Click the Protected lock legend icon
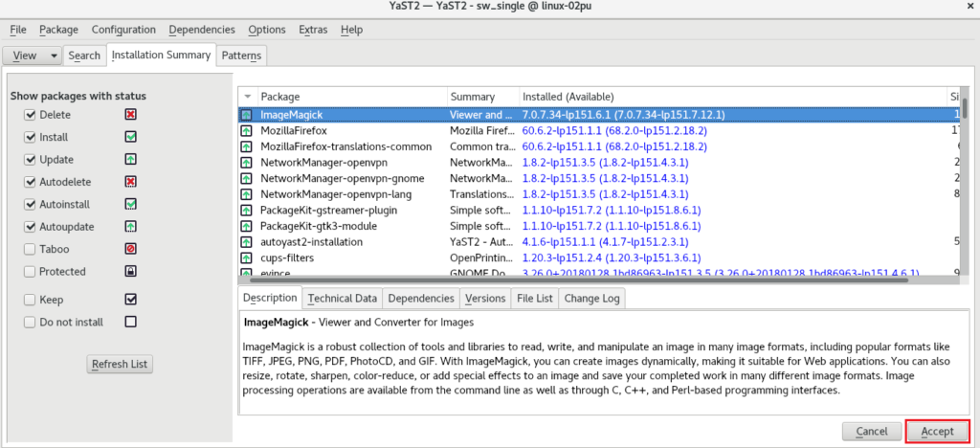The height and width of the screenshot is (448, 980). click(130, 271)
